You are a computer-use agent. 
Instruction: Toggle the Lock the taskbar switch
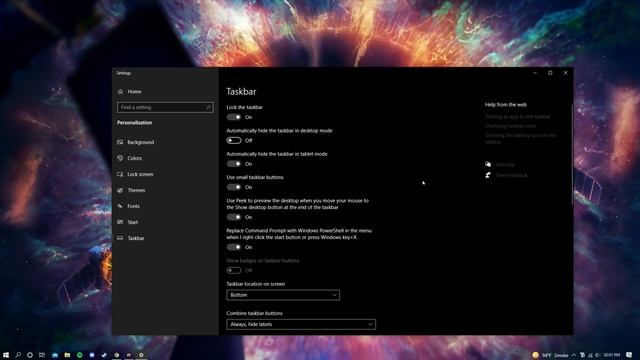pyautogui.click(x=234, y=117)
